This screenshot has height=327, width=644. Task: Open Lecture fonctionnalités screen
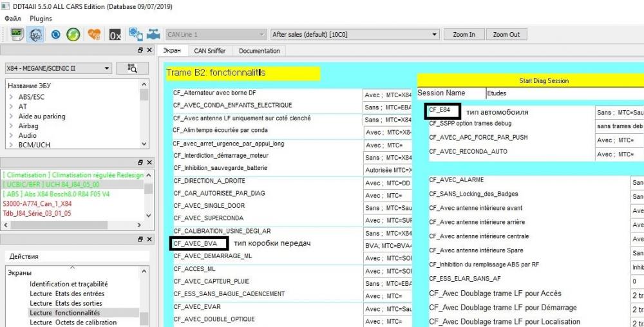click(64, 313)
